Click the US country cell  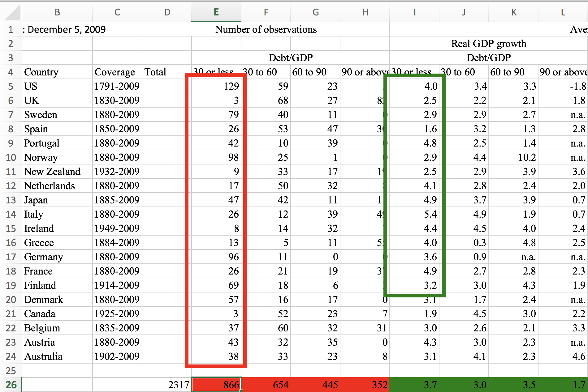pos(57,86)
